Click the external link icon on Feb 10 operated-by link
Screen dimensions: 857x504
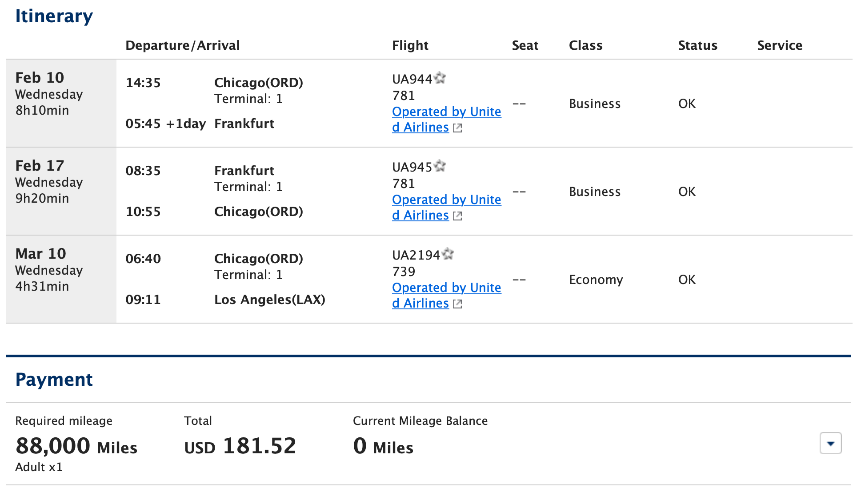pos(458,128)
